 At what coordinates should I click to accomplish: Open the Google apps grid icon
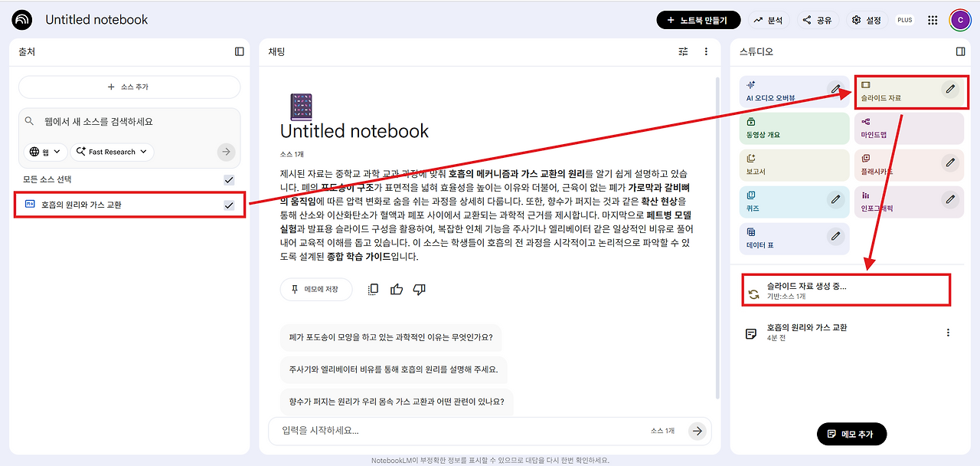coord(933,20)
